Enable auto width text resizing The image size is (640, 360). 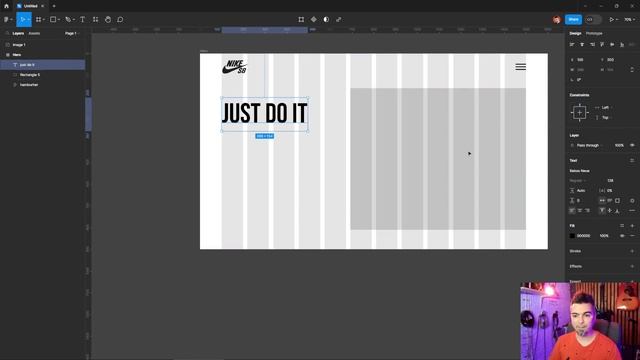602,200
